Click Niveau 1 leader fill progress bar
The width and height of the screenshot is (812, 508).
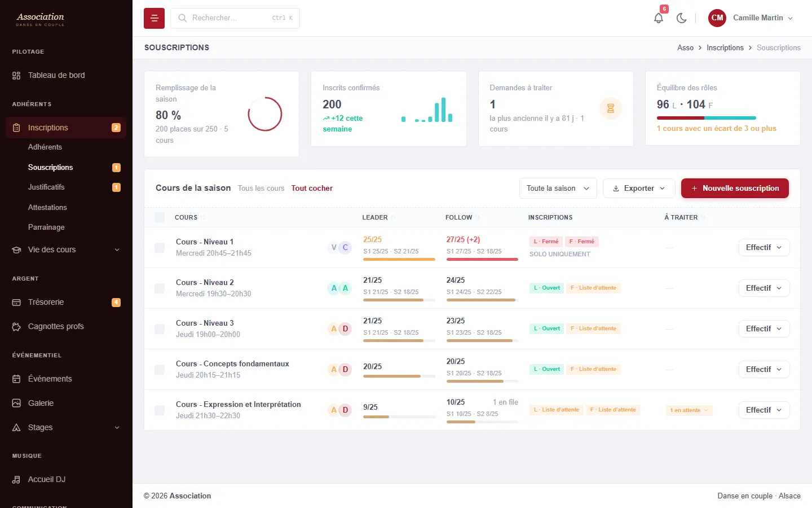tap(399, 260)
